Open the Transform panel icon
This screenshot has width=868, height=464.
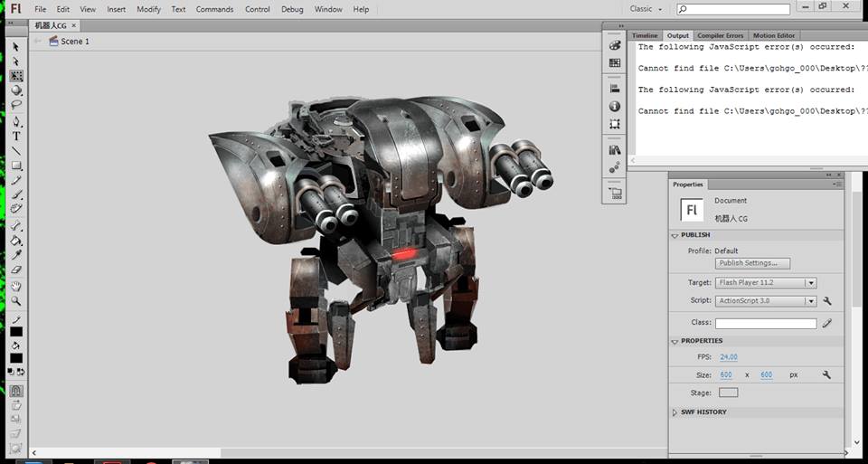(x=615, y=124)
